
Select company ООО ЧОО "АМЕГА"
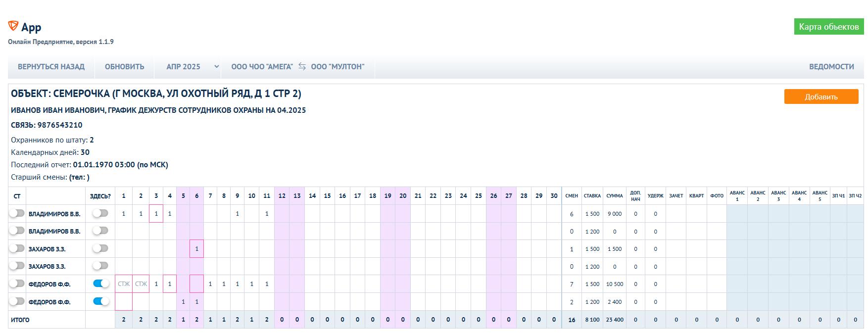(262, 67)
